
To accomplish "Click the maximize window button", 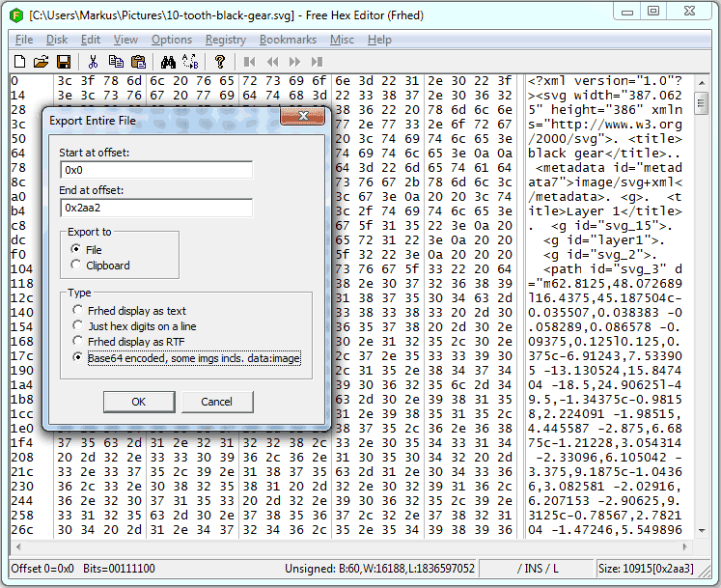I will click(x=652, y=12).
